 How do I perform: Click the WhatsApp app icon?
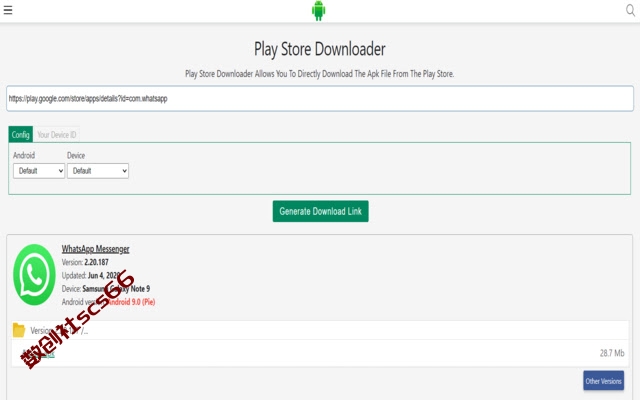pos(34,275)
